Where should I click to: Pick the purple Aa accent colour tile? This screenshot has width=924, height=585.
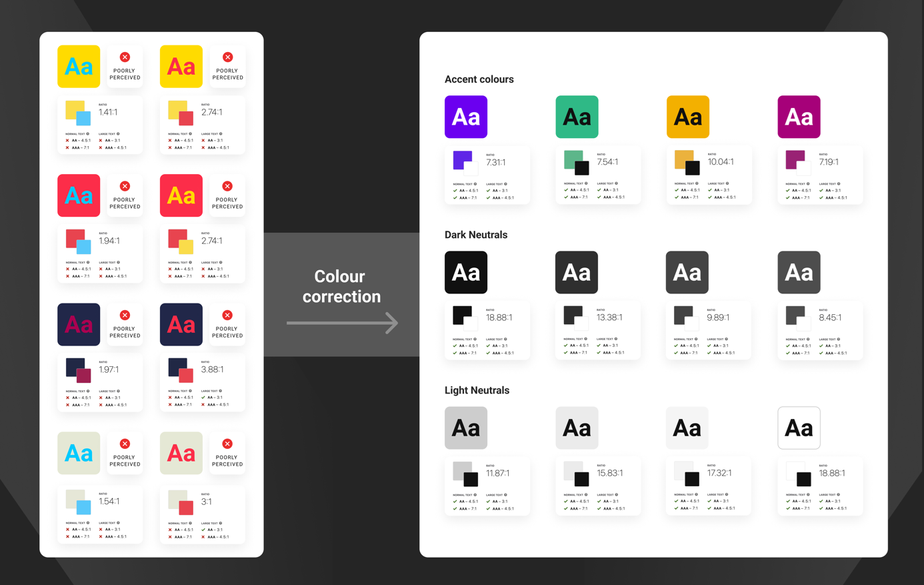(465, 117)
